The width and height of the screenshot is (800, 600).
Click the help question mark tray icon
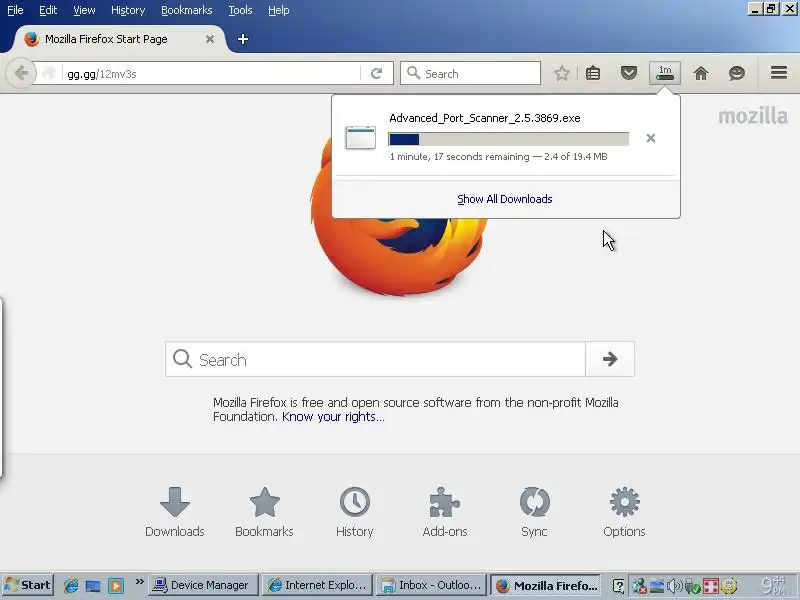click(x=618, y=586)
